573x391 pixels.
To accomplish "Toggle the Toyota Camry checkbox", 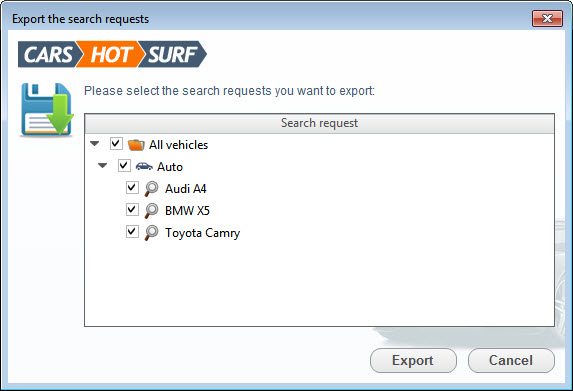I will pos(132,231).
